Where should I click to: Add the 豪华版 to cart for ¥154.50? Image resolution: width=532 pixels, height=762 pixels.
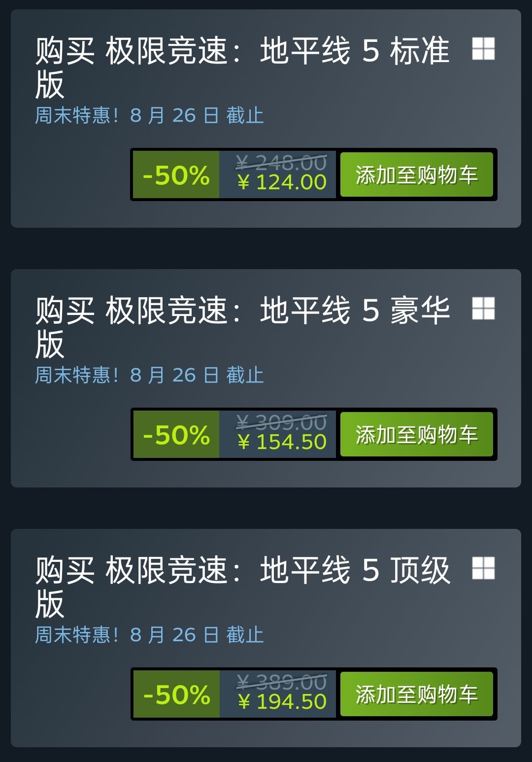[x=417, y=434]
